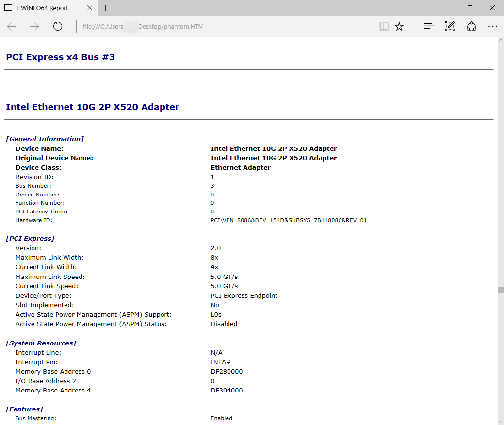Click the Slot Implemented value No
The width and height of the screenshot is (504, 425).
pyautogui.click(x=215, y=305)
